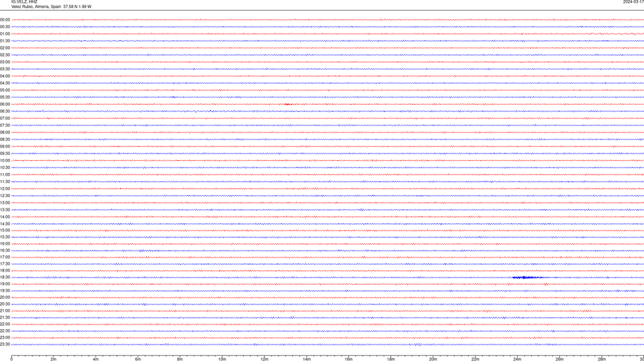Select the 09:00 trace time label
This screenshot has width=644, height=362.
pyautogui.click(x=5, y=147)
